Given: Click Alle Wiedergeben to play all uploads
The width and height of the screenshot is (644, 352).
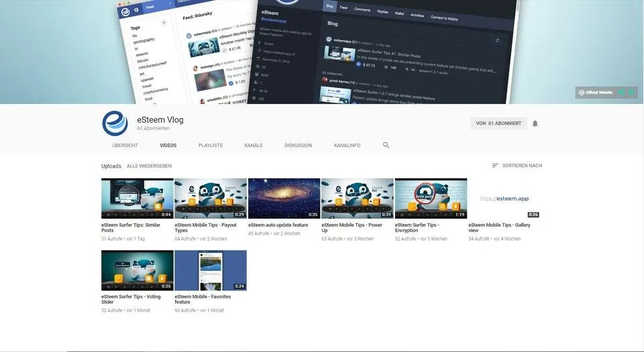Looking at the screenshot, I should [149, 166].
